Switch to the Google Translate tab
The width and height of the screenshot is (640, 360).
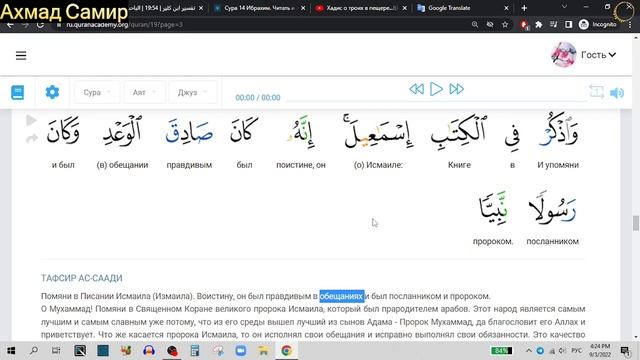[449, 8]
